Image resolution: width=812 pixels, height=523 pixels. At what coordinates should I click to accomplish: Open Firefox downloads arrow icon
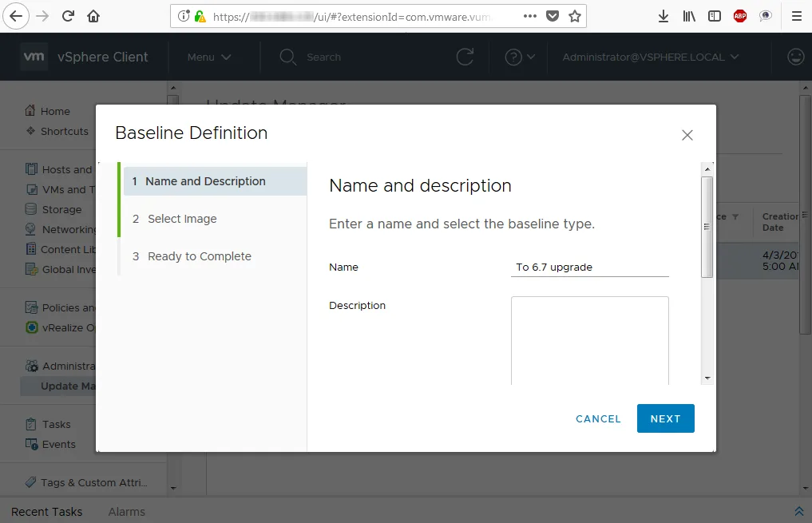[x=663, y=16]
